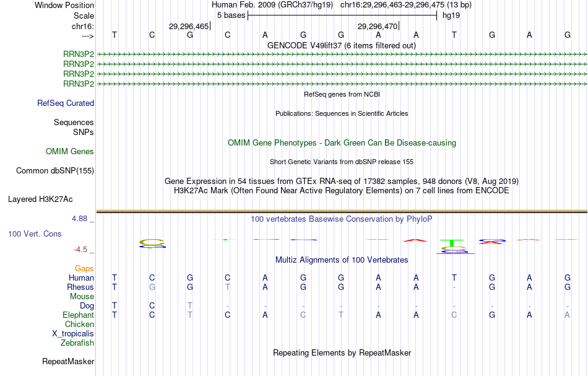The width and height of the screenshot is (588, 376).
Task: Click the RepeatMasker track label
Action: point(68,362)
